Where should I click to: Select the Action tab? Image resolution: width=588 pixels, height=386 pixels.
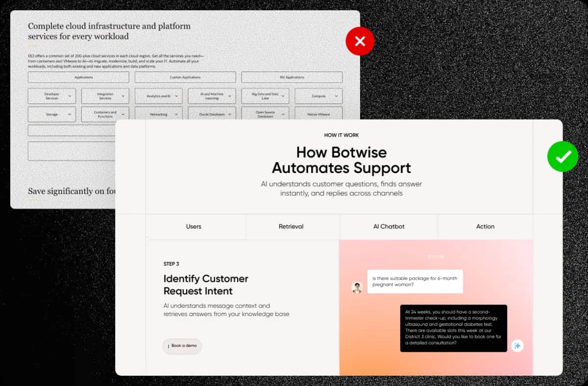click(x=485, y=227)
